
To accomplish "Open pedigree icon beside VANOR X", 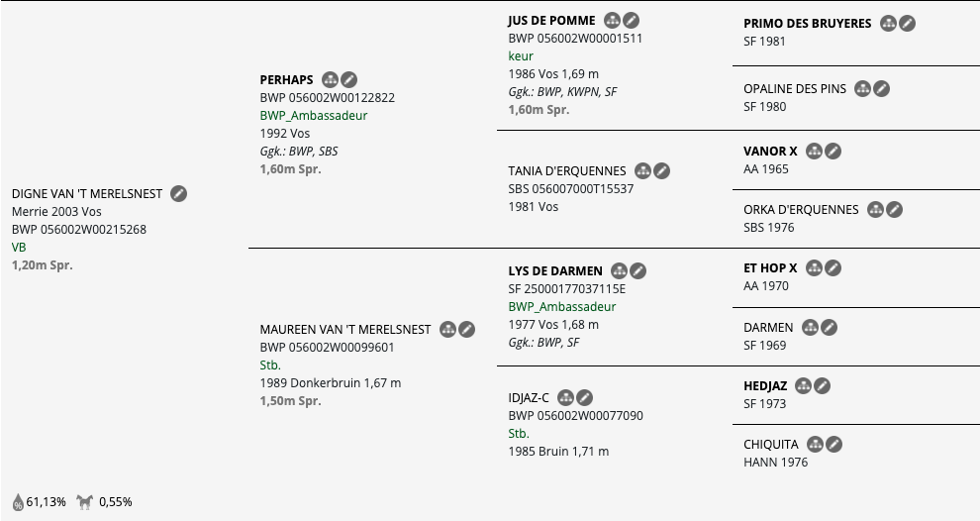I will click(x=814, y=151).
